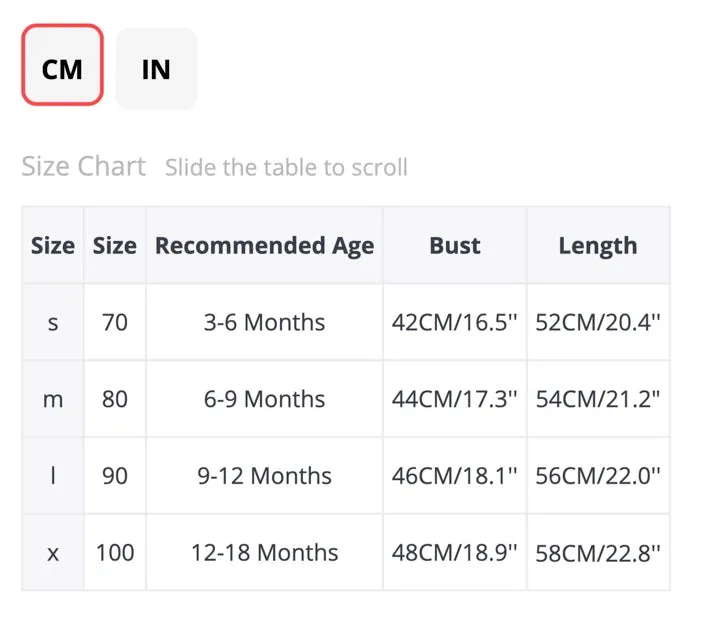Screen dimensions: 701x623
Task: Select the 44CM/17.3" bust value
Action: click(x=455, y=399)
